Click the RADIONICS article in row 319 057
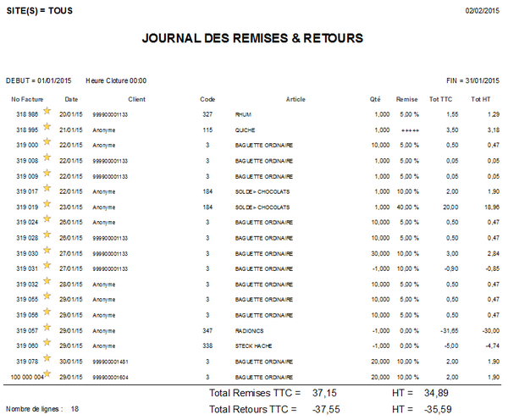This screenshot has width=508, height=420. [x=250, y=330]
